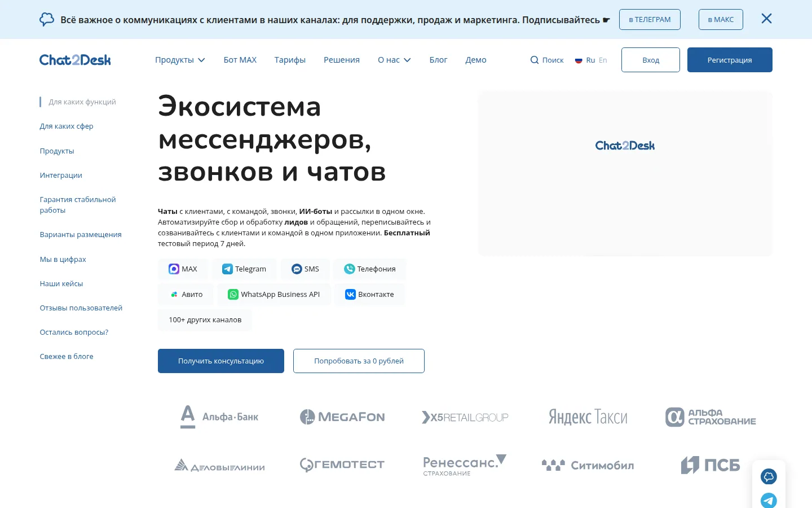812x508 pixels.
Task: Click the Telegram channel chip icon
Action: tap(227, 269)
